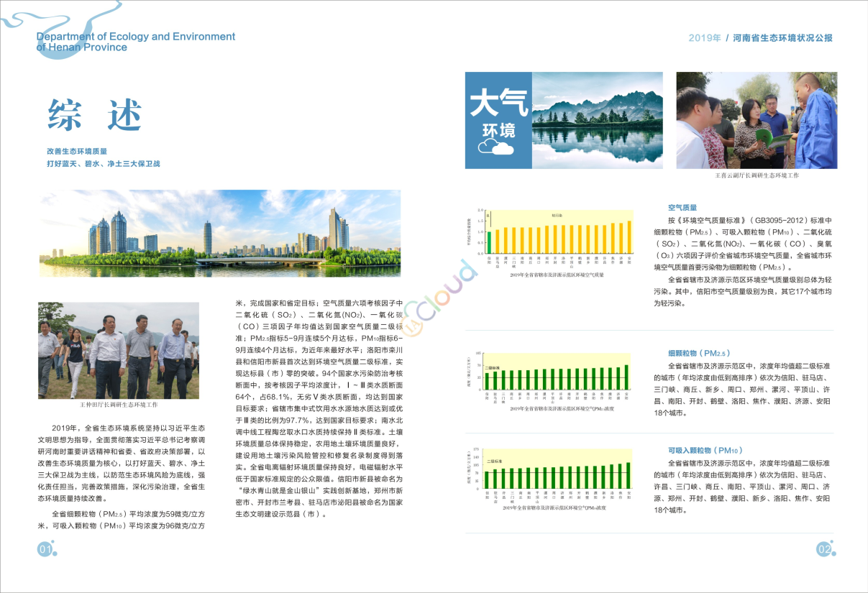Open the mountain lake landscape photo
This screenshot has width=868, height=593.
coord(597,120)
